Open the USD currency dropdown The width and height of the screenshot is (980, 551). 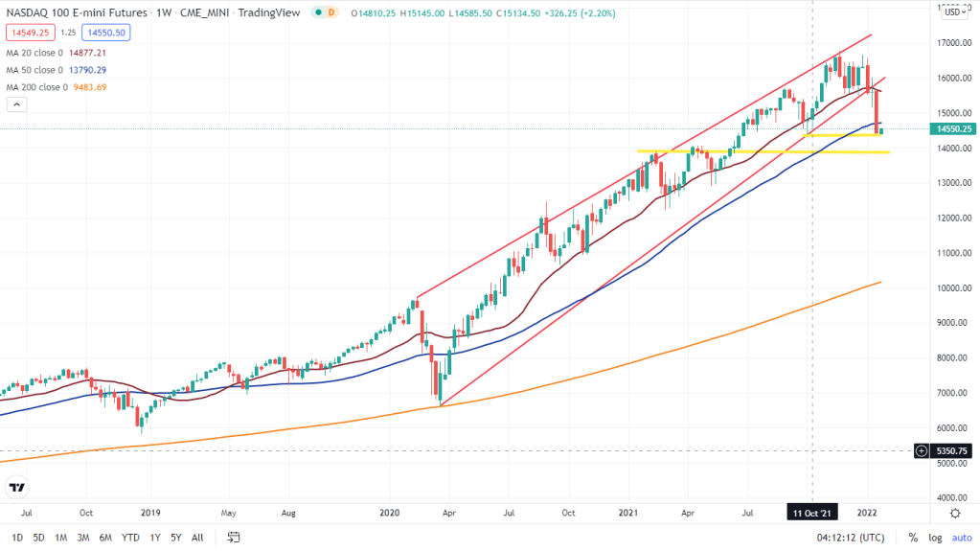[952, 12]
